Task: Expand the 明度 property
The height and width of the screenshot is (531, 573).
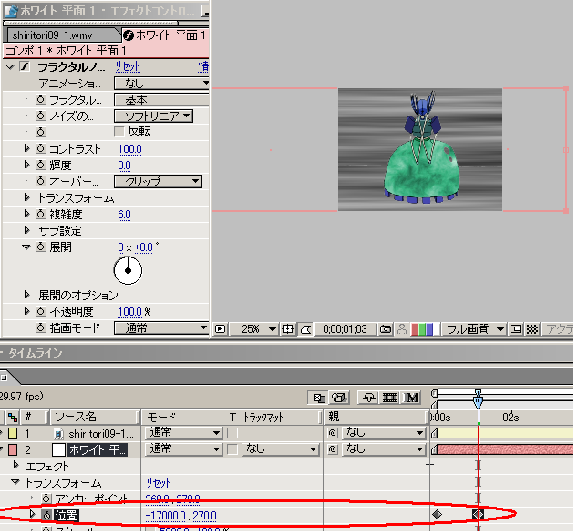Action: 27,164
